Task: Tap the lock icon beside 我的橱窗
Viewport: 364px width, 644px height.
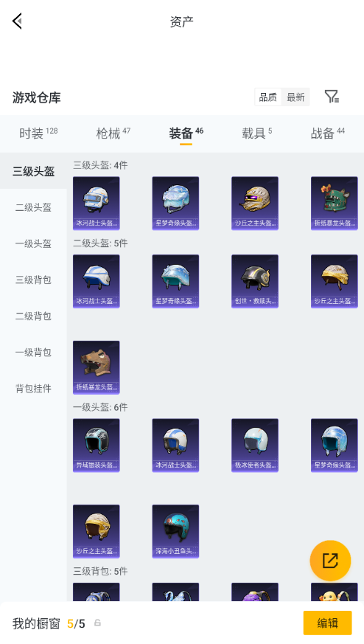Action: tap(97, 623)
